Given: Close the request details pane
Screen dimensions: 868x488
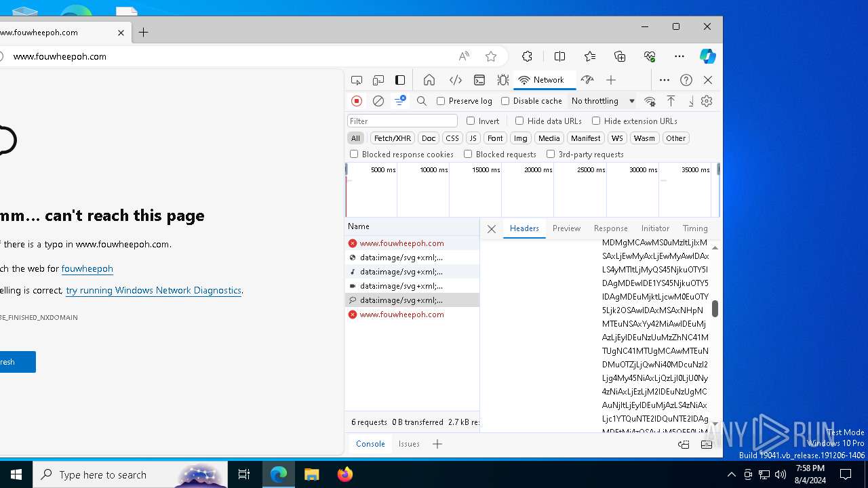Looking at the screenshot, I should point(492,229).
